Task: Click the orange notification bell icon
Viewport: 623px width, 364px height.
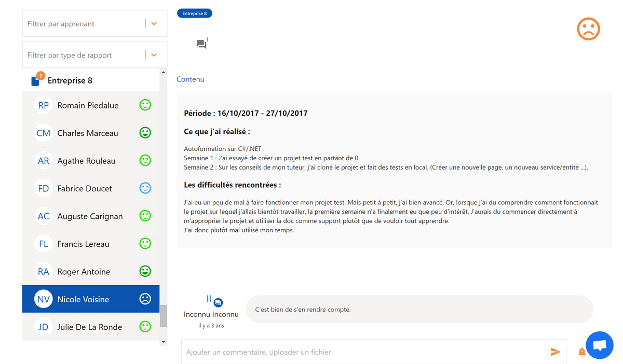Action: [582, 352]
